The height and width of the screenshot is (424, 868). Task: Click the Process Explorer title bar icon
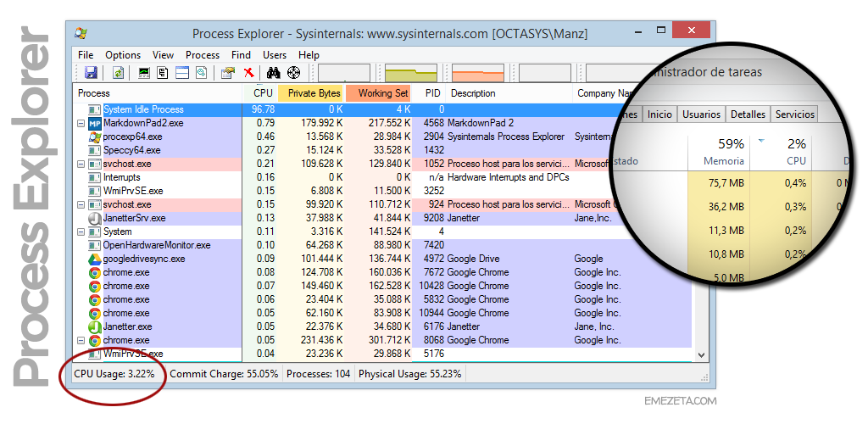tap(81, 33)
